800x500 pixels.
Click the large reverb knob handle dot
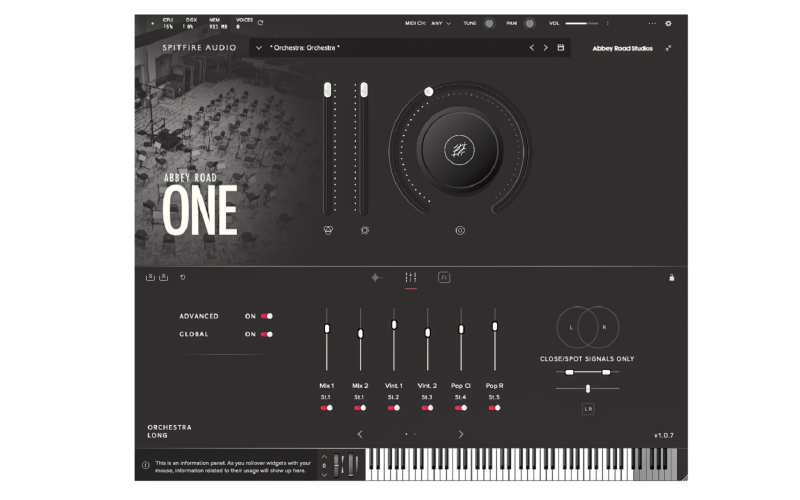click(429, 91)
